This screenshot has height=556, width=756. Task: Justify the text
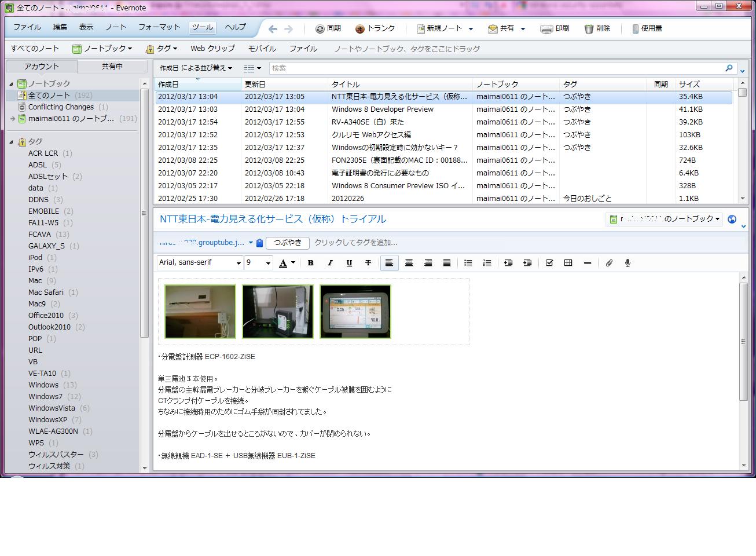point(446,263)
